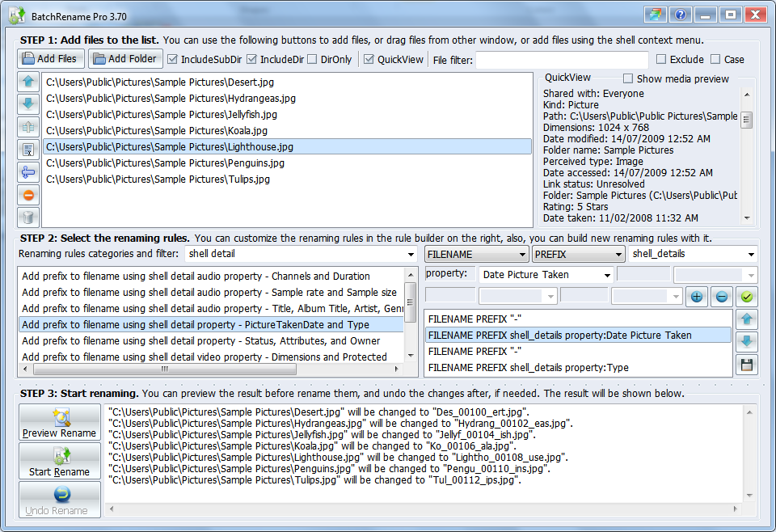Clear the list with the trash icon
776x532 pixels.
pyautogui.click(x=28, y=217)
